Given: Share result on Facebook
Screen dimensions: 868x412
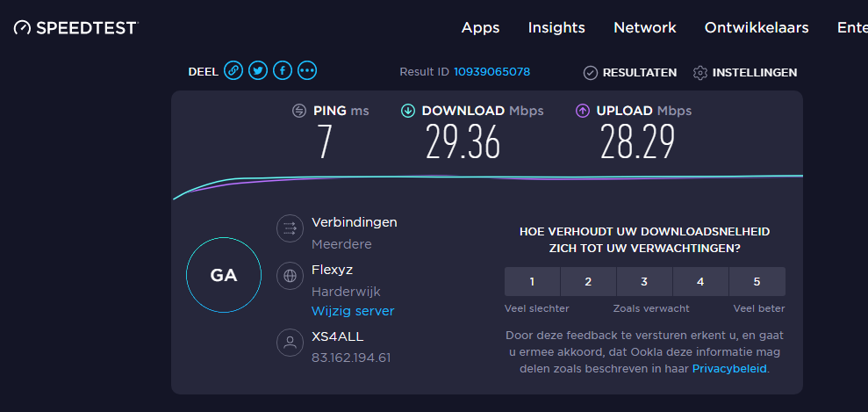Looking at the screenshot, I should (x=282, y=71).
